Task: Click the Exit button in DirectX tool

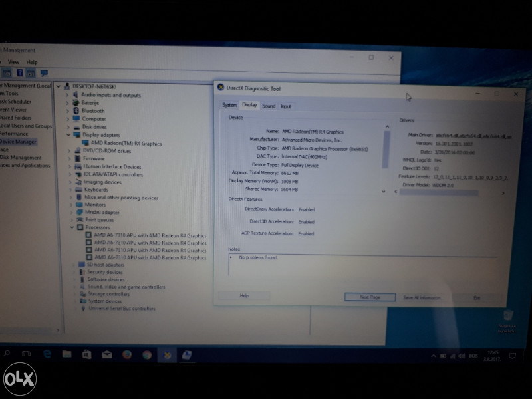Action: [477, 298]
